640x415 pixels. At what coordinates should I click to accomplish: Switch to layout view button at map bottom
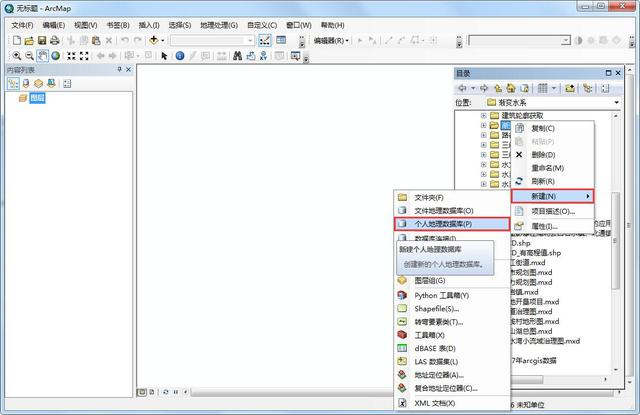pyautogui.click(x=152, y=392)
